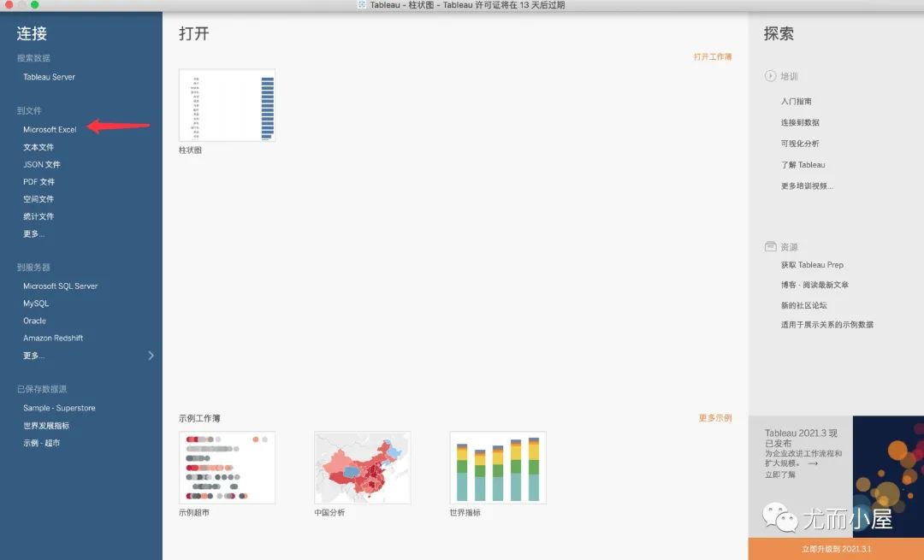Open the Sample - Superstore saved data source
Screen dimensions: 924x560
point(59,408)
